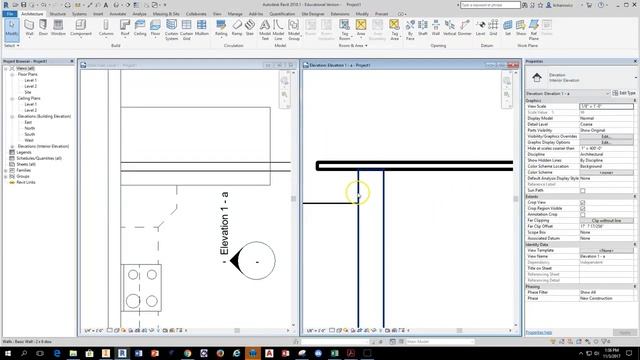Select the Area tool
The image size is (640, 360).
click(x=361, y=28)
